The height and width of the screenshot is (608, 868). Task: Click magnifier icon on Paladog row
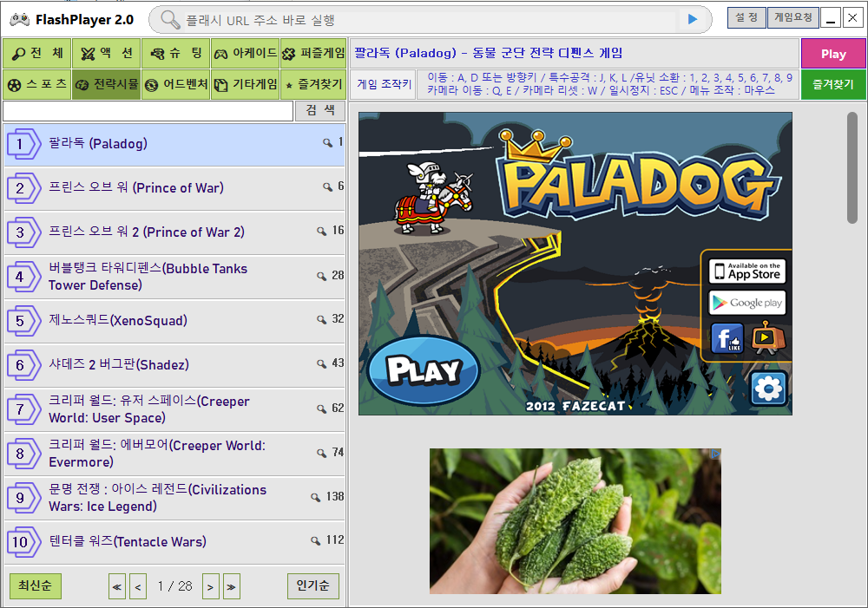pyautogui.click(x=328, y=143)
